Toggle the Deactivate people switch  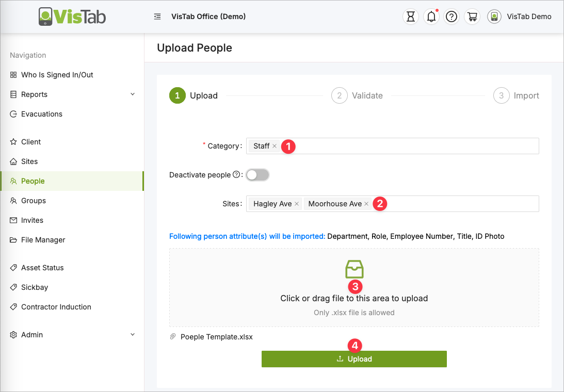click(257, 175)
